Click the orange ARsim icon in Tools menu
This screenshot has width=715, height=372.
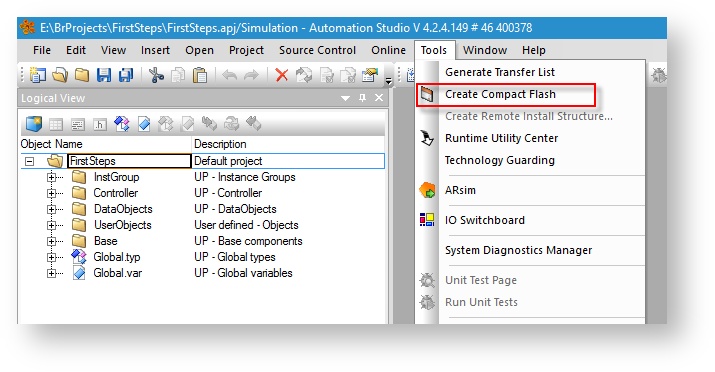(x=427, y=190)
